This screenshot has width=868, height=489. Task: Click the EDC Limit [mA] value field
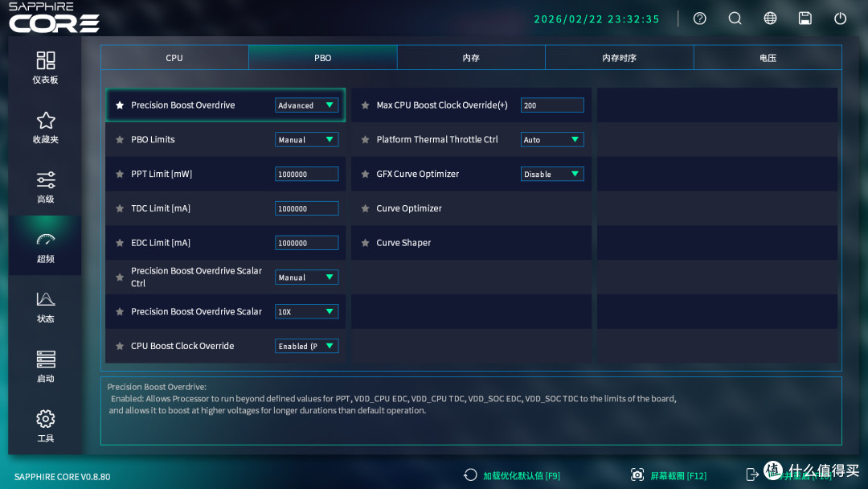(307, 243)
